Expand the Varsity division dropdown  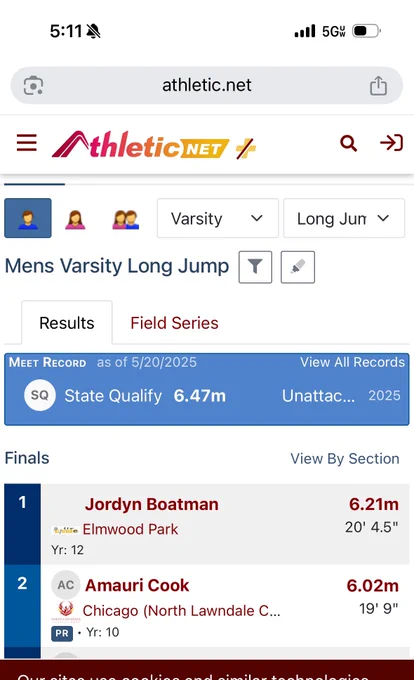[218, 218]
